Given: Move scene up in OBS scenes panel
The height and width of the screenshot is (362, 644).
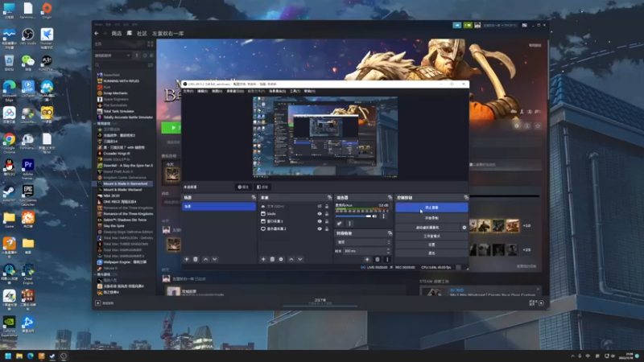Looking at the screenshot, I should coord(206,259).
